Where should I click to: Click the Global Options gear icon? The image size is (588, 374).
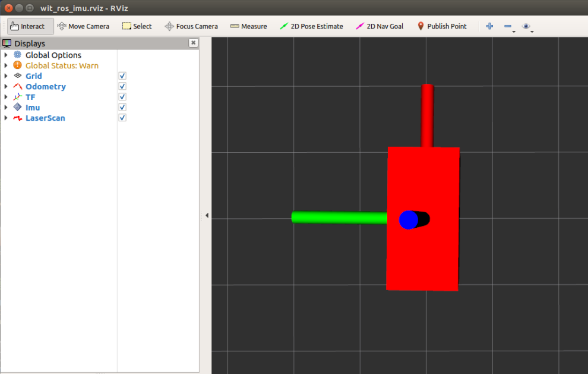click(17, 55)
